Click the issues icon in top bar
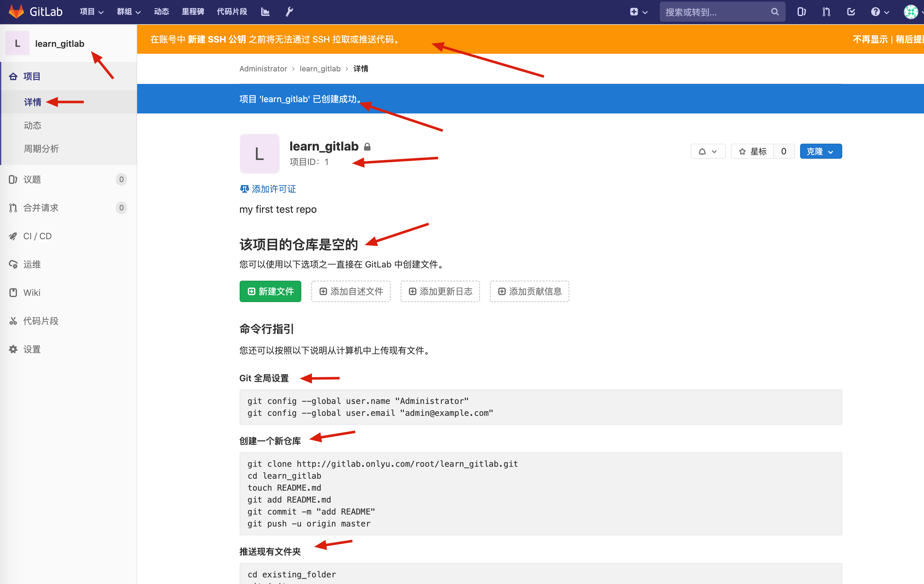The image size is (924, 584). pos(801,12)
